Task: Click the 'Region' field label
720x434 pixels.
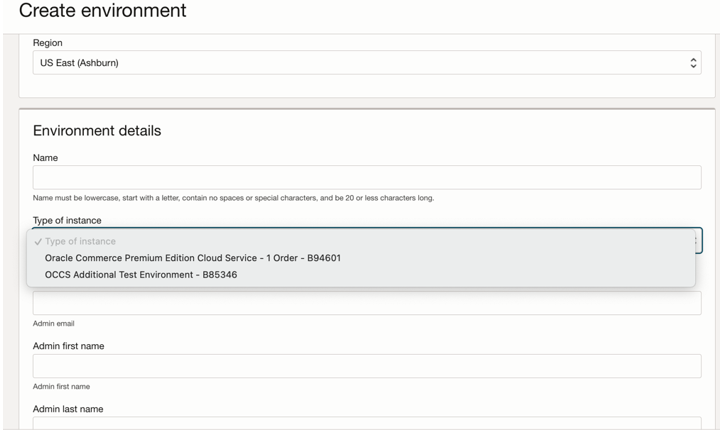Action: pos(47,43)
